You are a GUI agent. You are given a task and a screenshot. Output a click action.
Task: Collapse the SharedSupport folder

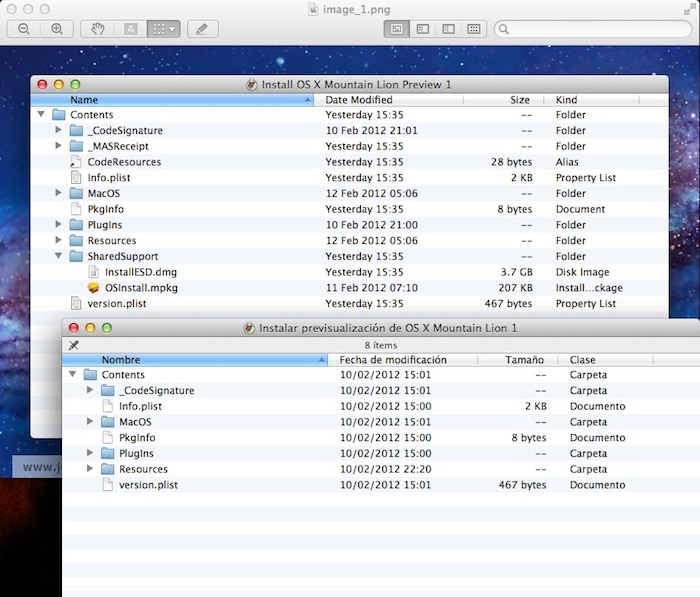pos(59,256)
